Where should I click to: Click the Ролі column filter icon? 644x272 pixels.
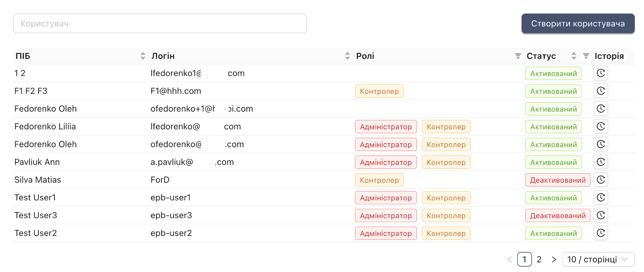pyautogui.click(x=518, y=56)
